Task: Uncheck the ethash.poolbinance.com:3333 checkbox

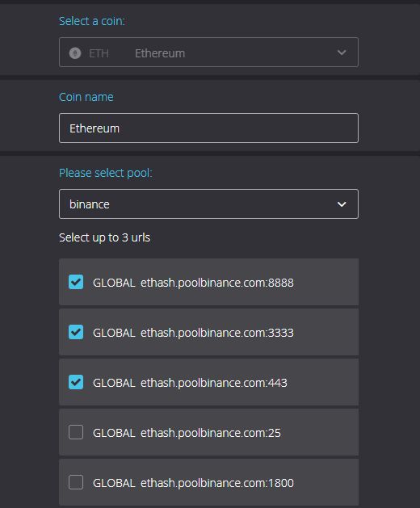Action: (76, 332)
